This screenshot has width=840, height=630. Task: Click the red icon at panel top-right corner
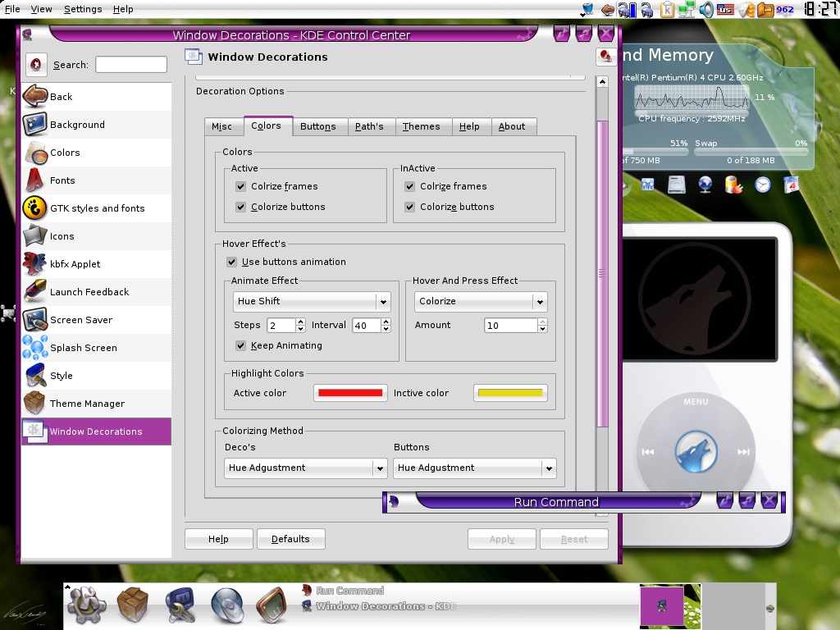605,57
